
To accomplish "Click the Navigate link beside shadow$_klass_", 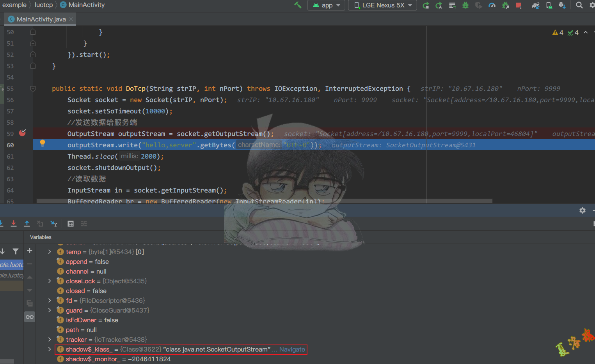I will [291, 349].
